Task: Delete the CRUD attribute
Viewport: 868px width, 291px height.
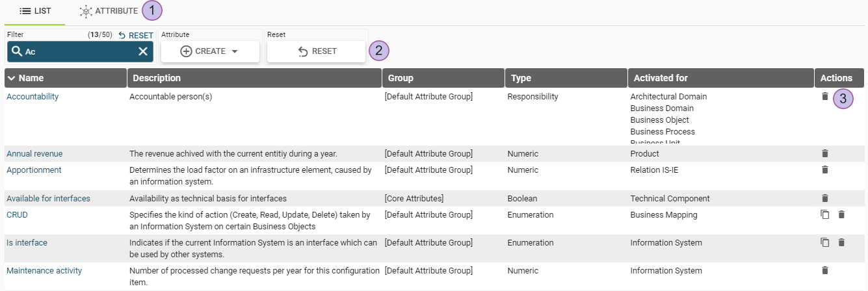Action: [841, 214]
